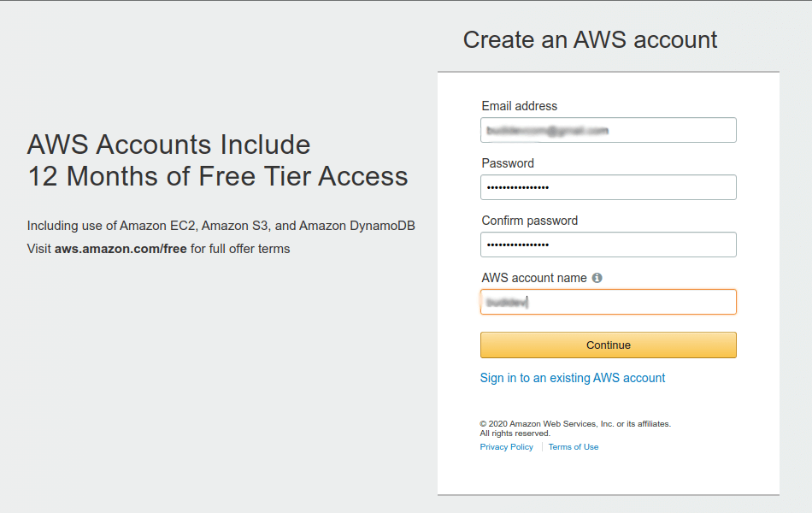
Task: Click the 12 Months of Free Tier Access line
Action: pos(217,176)
